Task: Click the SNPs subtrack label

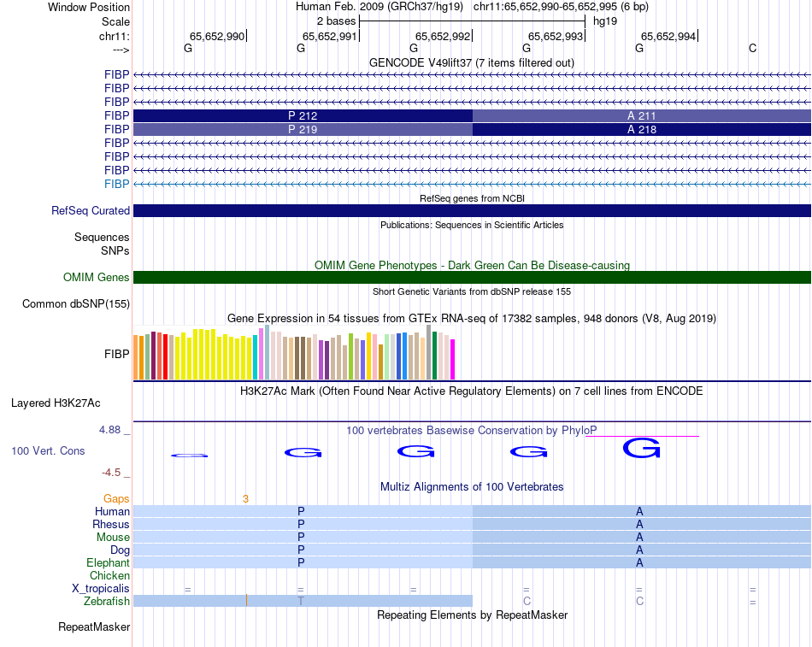Action: tap(115, 250)
